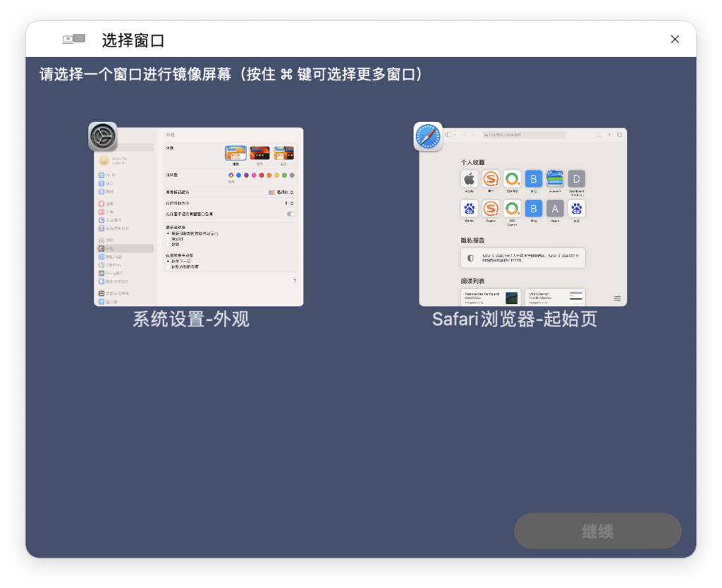Click the plus new-tab icon in Safari preview

(609, 135)
